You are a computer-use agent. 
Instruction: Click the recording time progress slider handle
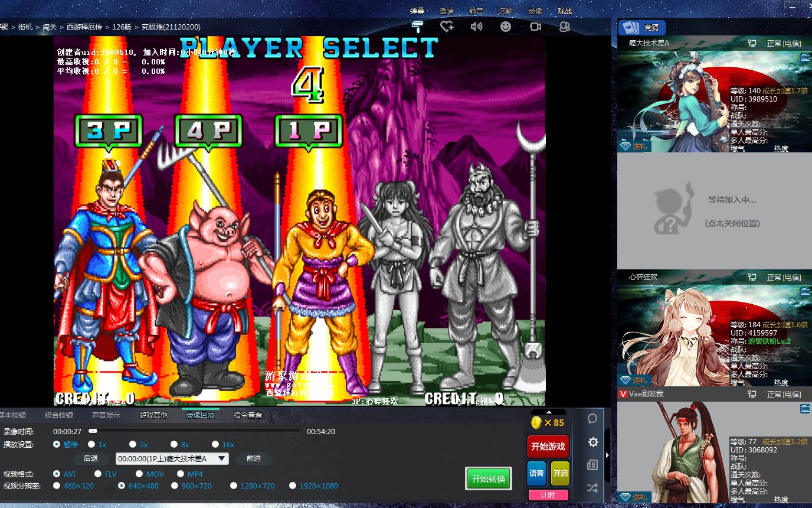click(x=93, y=431)
